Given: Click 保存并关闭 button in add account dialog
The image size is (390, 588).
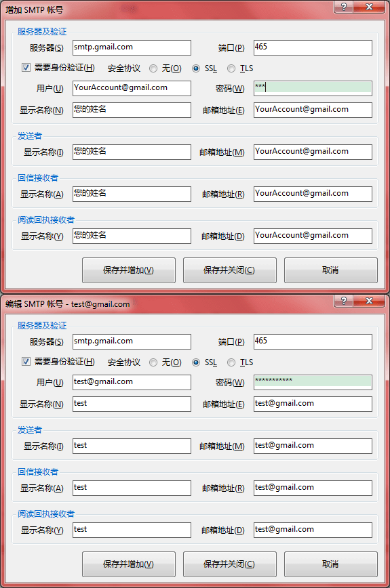Looking at the screenshot, I should tap(230, 270).
